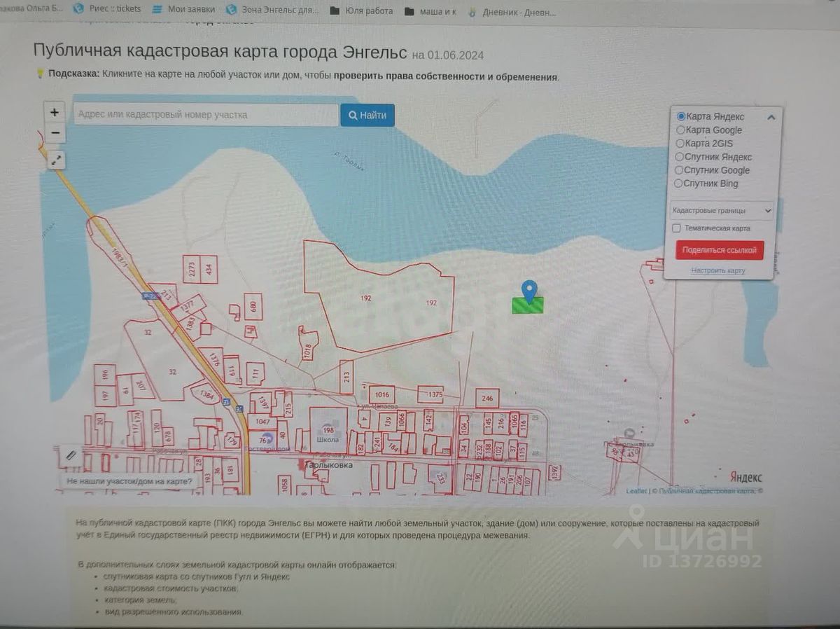Select cadastral plot 434
This screenshot has height=629, width=840.
point(209,269)
